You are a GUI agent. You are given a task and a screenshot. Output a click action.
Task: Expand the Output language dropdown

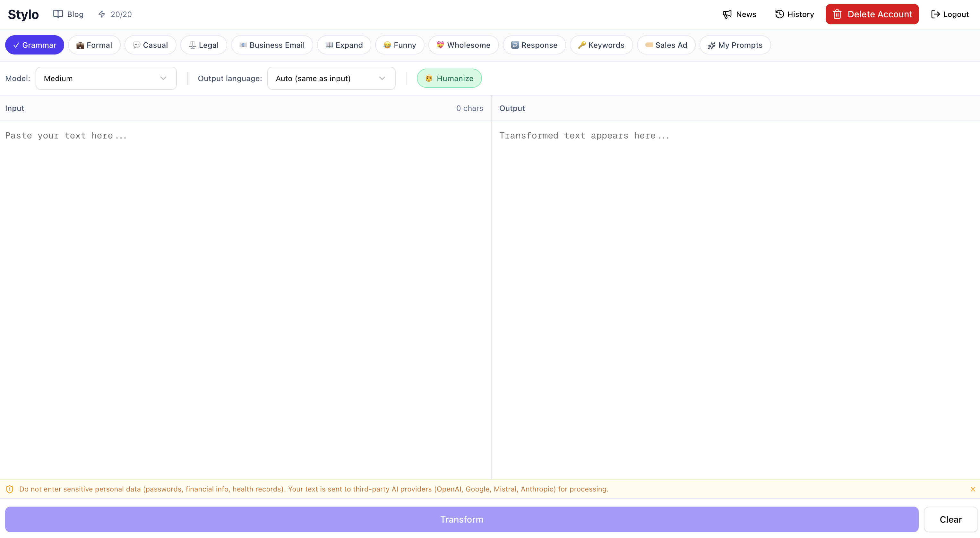click(x=331, y=78)
